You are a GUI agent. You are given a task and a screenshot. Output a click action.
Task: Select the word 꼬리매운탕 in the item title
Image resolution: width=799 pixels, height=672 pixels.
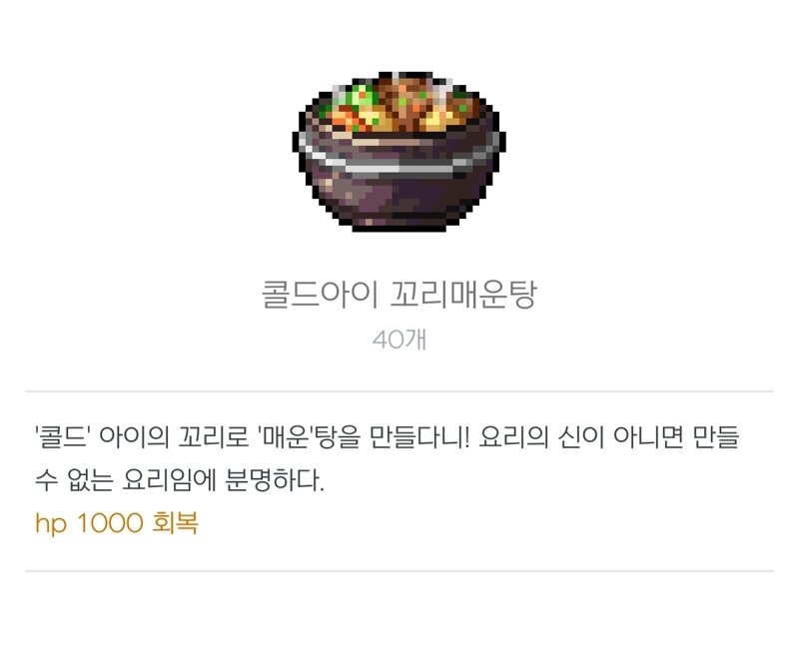point(462,294)
